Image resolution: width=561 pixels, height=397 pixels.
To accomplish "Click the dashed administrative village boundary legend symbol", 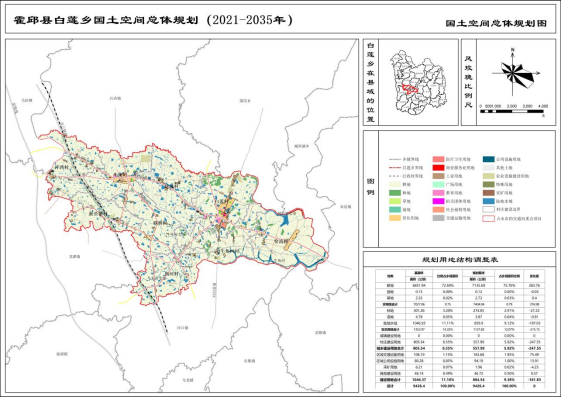I will tap(395, 176).
